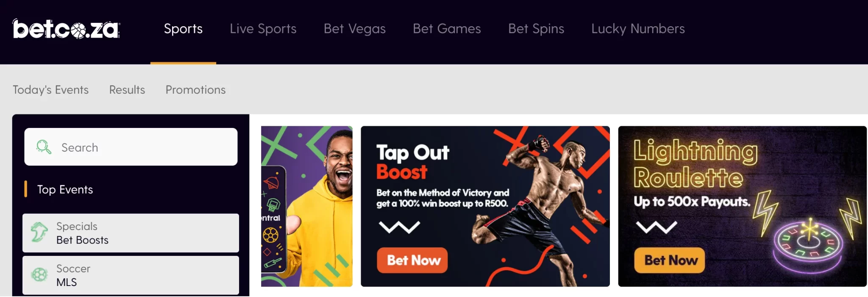Click the white chevron on Lightning Roulette banner
868x297 pixels.
(657, 227)
